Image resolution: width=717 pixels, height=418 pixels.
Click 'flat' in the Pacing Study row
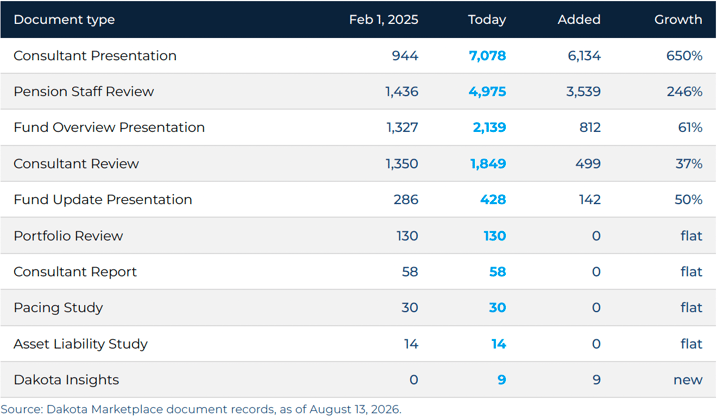691,308
